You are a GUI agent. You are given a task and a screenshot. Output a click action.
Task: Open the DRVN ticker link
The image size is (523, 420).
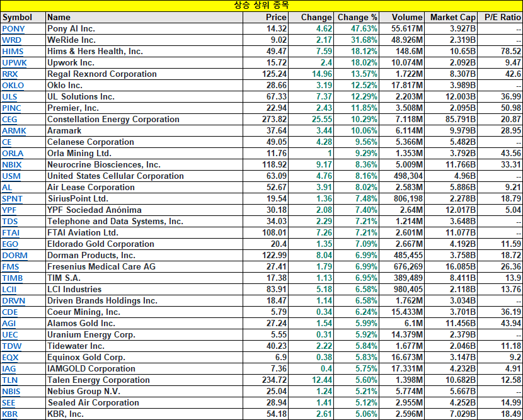[x=14, y=301]
